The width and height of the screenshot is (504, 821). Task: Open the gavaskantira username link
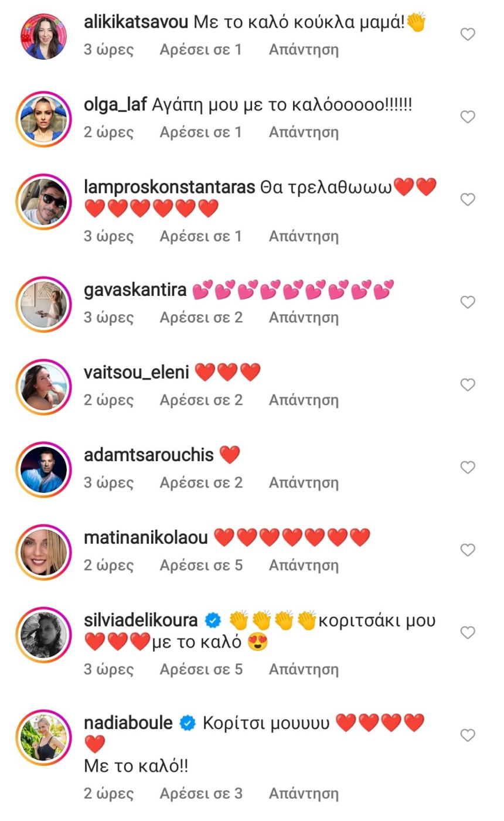[135, 290]
